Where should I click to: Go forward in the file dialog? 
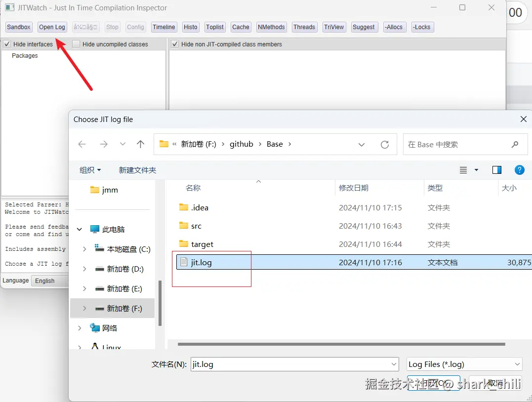click(x=103, y=144)
